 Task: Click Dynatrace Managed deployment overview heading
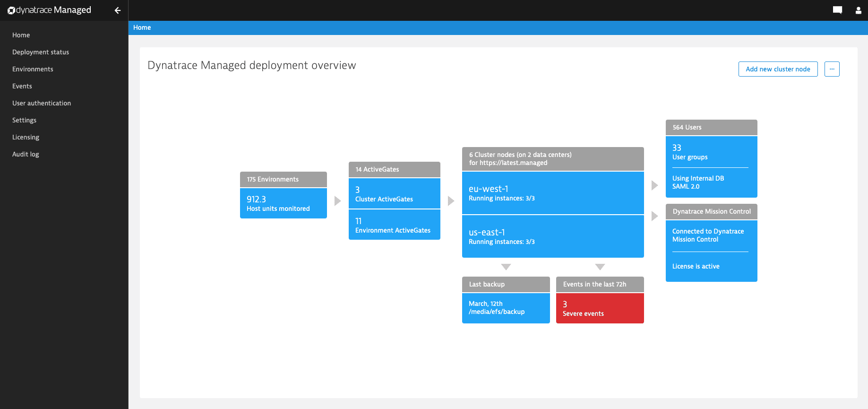click(252, 65)
